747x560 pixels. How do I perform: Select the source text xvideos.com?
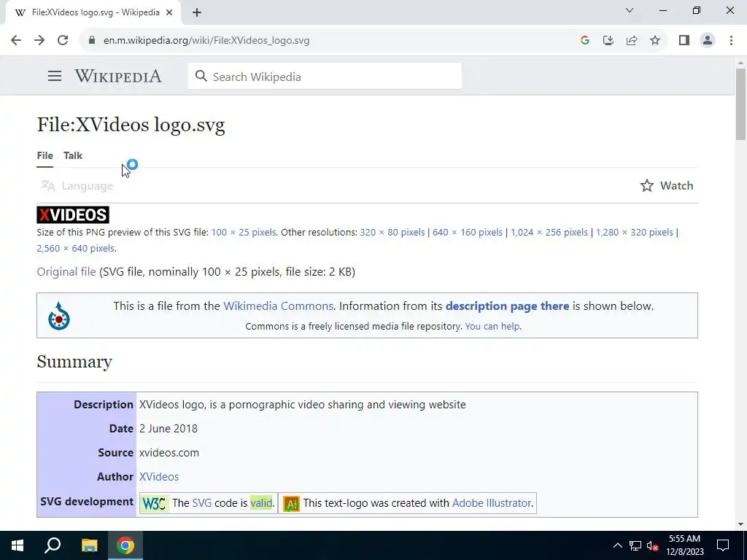(x=169, y=453)
